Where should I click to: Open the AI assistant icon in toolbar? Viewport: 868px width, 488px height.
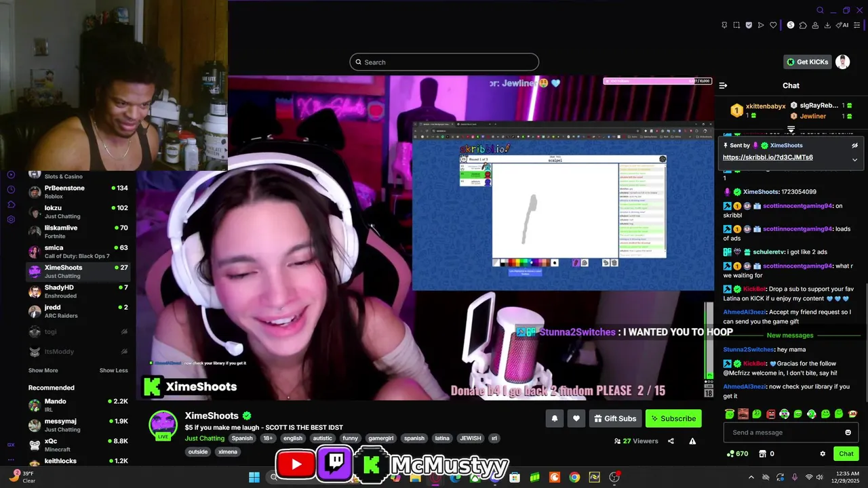click(842, 25)
